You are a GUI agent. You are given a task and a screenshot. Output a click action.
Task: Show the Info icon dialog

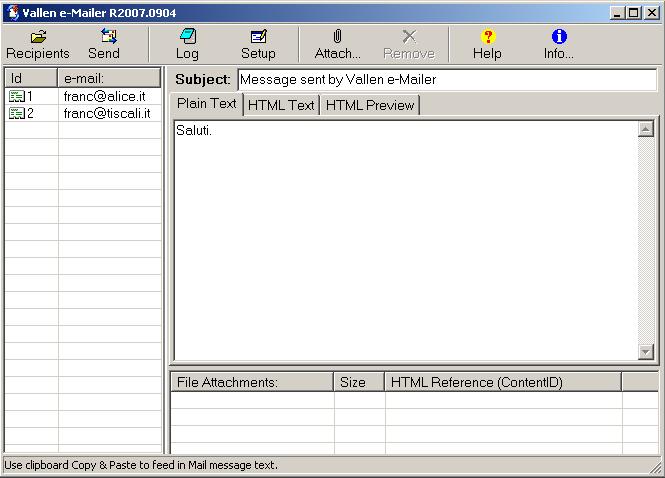pos(559,37)
